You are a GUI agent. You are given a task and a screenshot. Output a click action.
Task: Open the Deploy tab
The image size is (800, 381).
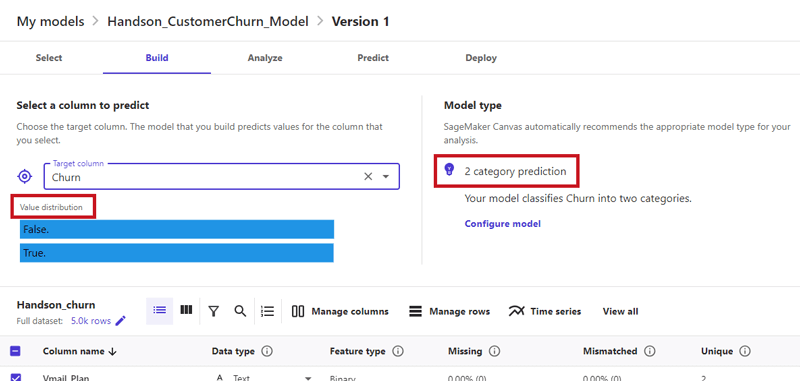coord(481,58)
